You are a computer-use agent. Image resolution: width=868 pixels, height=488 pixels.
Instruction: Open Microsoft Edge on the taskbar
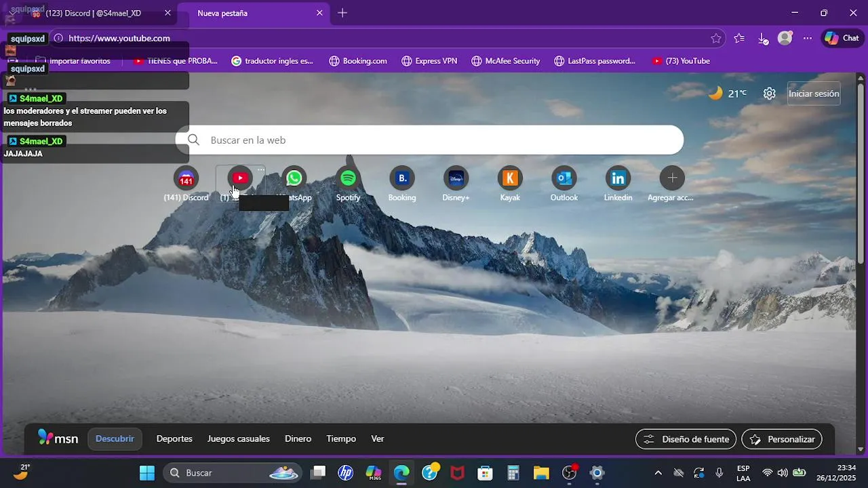(401, 472)
